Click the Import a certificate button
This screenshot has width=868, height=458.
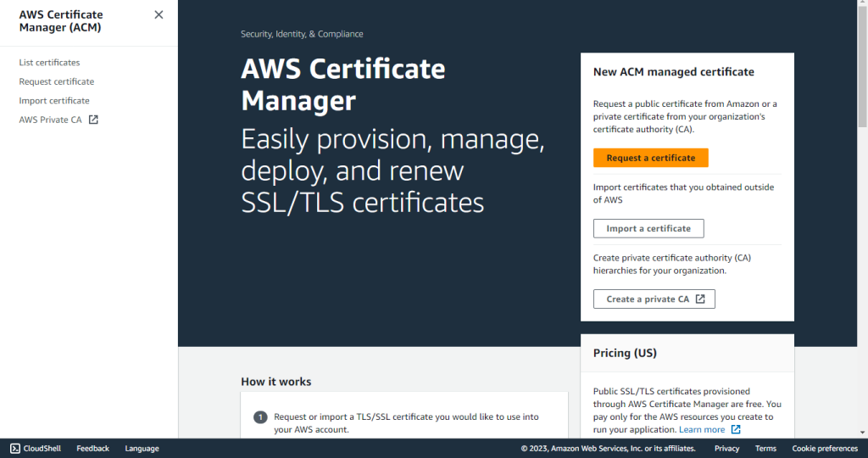[x=648, y=229]
